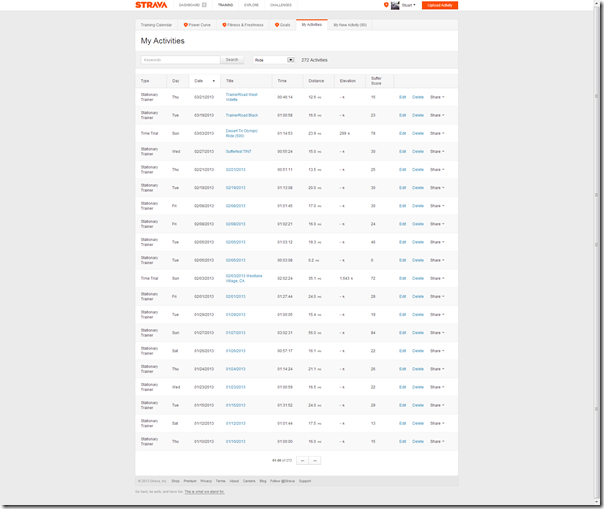The height and width of the screenshot is (509, 604).
Task: Open the Privacy footer link
Action: pos(206,481)
